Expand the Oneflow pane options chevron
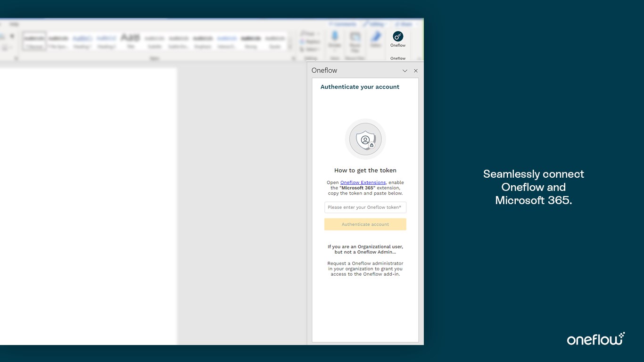Image resolution: width=644 pixels, height=362 pixels. pos(405,71)
